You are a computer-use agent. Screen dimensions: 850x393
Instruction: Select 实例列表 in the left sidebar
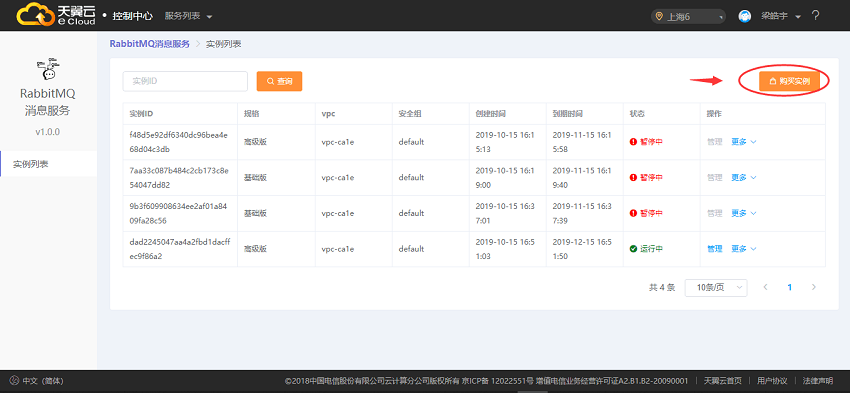coord(48,164)
